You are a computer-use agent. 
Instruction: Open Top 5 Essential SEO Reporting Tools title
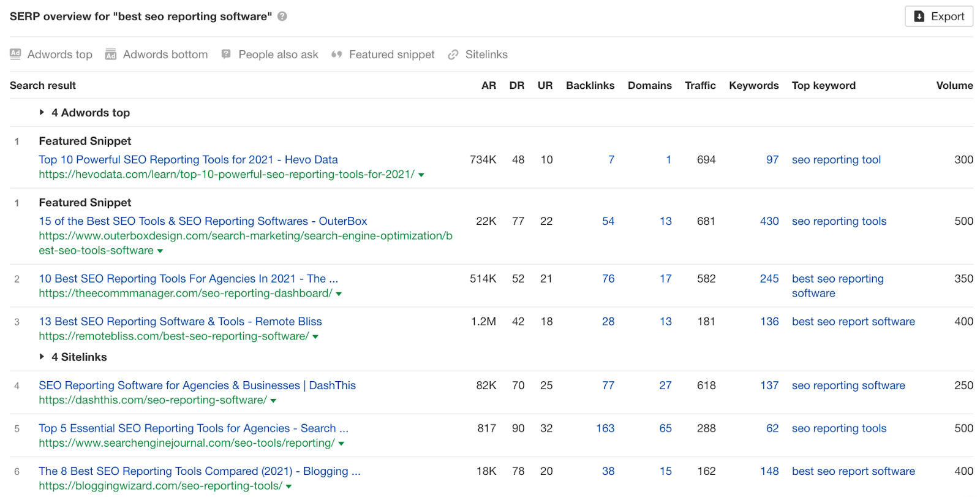(x=194, y=428)
